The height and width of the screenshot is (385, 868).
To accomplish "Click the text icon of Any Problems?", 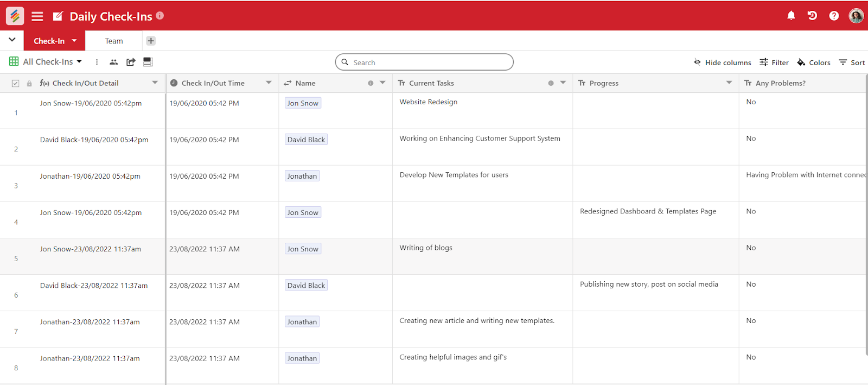I will pyautogui.click(x=748, y=83).
